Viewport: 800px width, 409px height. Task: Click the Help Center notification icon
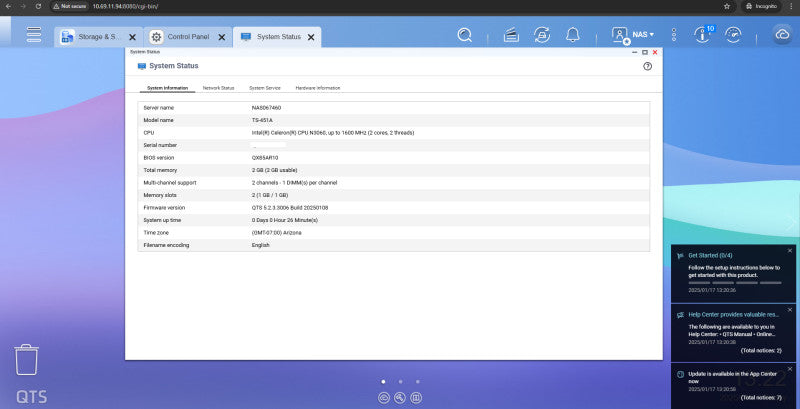pos(680,315)
